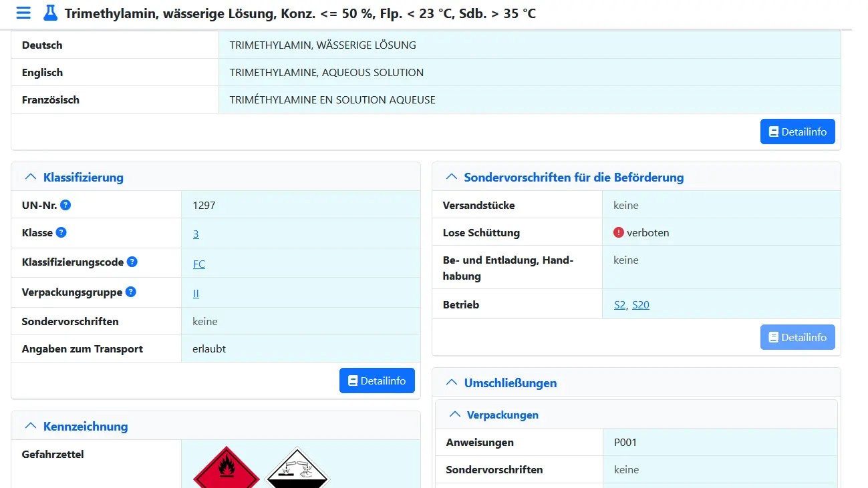Click the flammable liquid hazard label

coord(226,467)
